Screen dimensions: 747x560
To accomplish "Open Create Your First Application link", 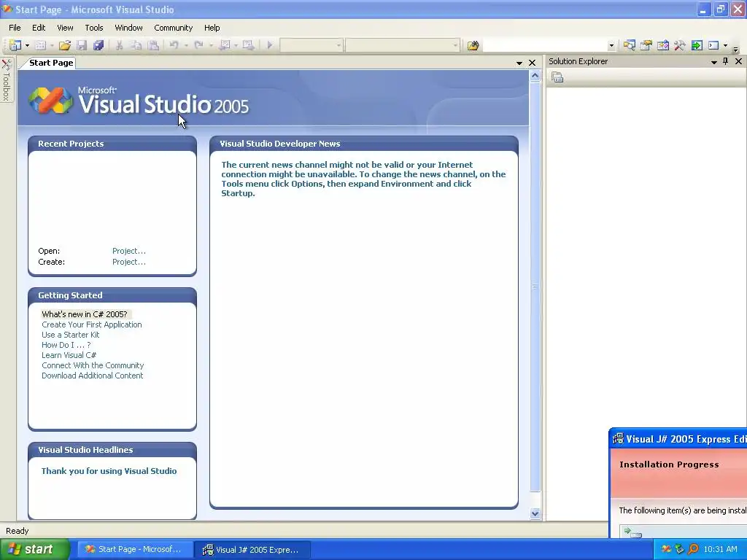I will click(91, 324).
